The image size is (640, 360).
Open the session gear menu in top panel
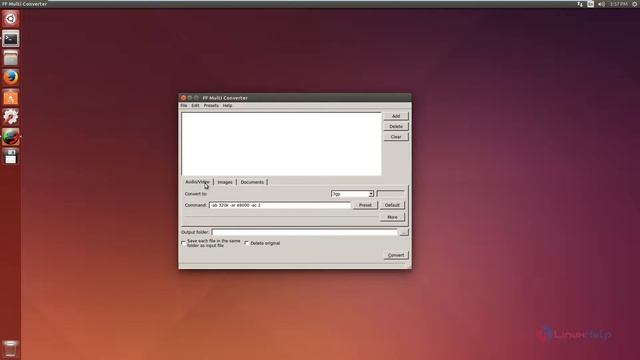point(635,4)
